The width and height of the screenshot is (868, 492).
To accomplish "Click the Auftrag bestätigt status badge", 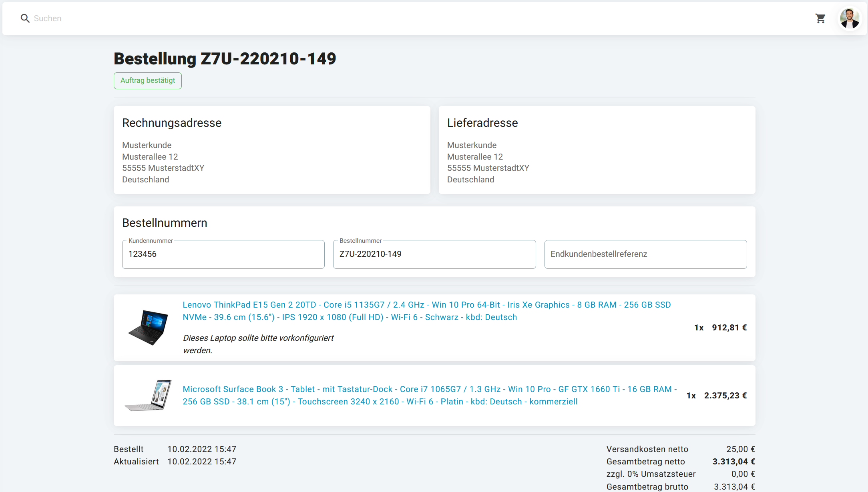I will 147,81.
